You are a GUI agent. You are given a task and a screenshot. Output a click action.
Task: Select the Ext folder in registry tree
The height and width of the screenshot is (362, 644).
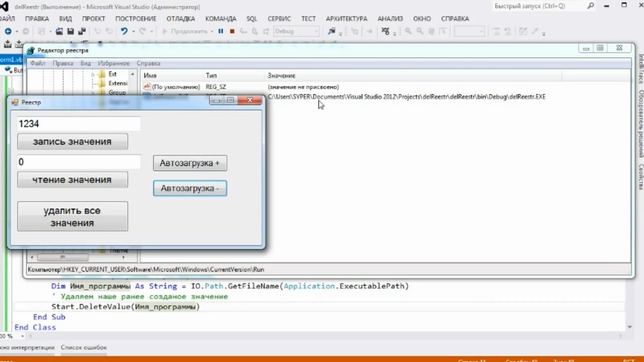click(x=113, y=74)
